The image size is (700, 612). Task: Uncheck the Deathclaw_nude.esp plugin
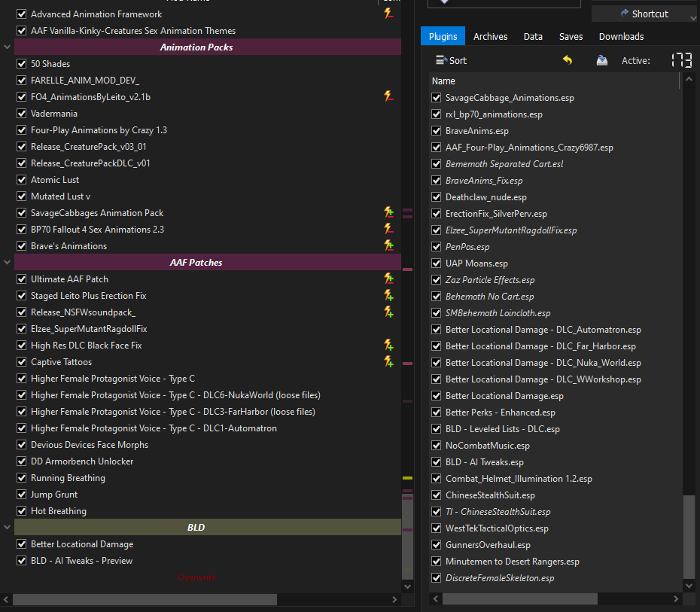(437, 196)
